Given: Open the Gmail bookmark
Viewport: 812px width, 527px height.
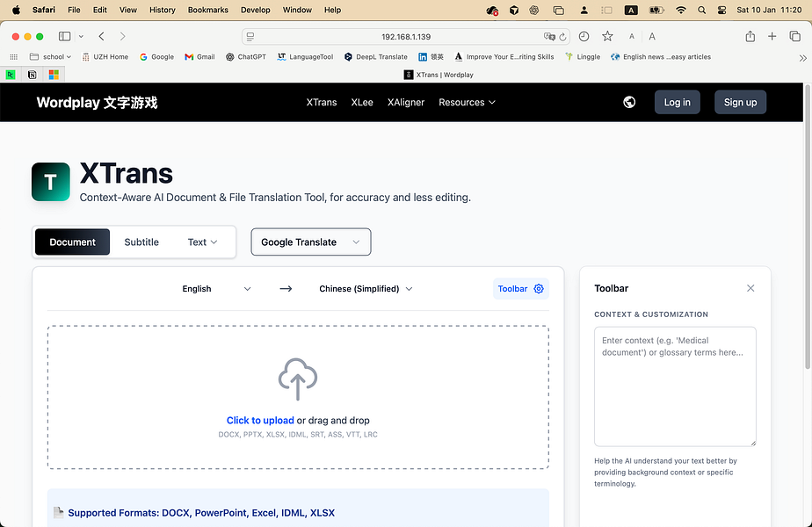Looking at the screenshot, I should click(199, 57).
